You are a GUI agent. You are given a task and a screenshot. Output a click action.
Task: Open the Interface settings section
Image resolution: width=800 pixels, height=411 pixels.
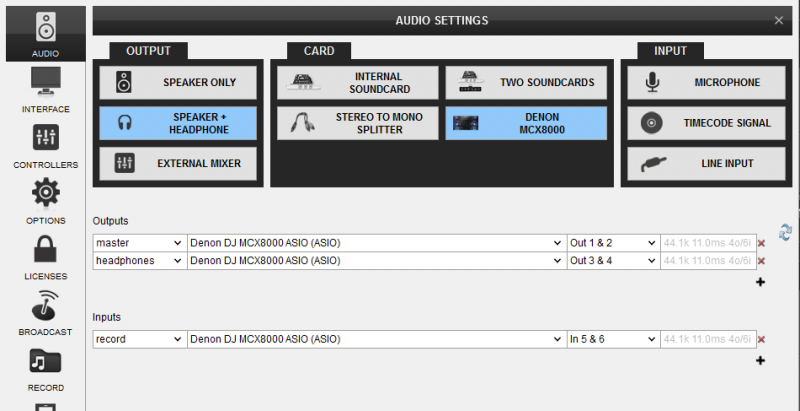(45, 89)
